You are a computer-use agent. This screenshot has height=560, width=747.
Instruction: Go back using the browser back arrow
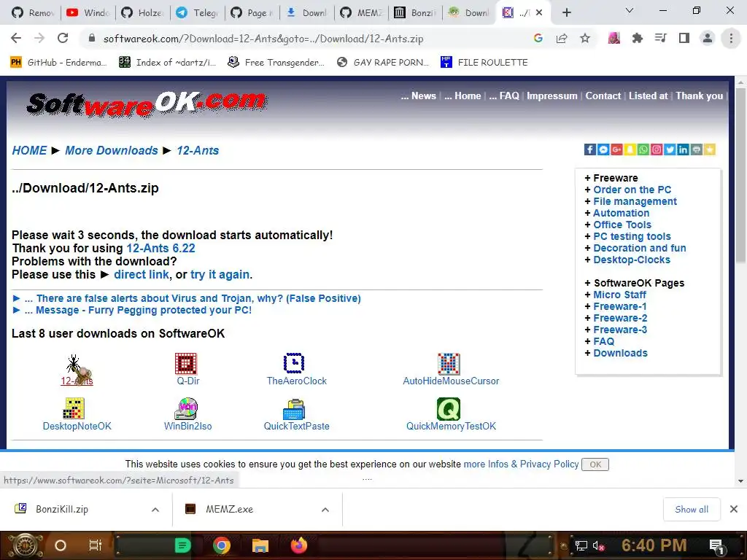tap(16, 38)
